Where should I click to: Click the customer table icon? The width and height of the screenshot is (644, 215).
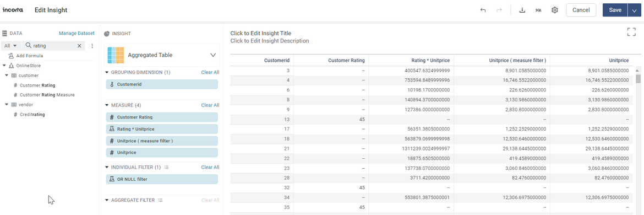pos(14,76)
